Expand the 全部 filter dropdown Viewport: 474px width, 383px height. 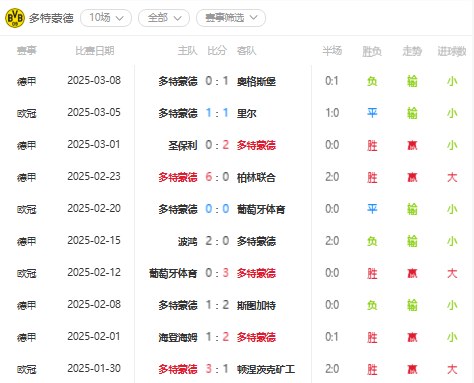coord(164,18)
